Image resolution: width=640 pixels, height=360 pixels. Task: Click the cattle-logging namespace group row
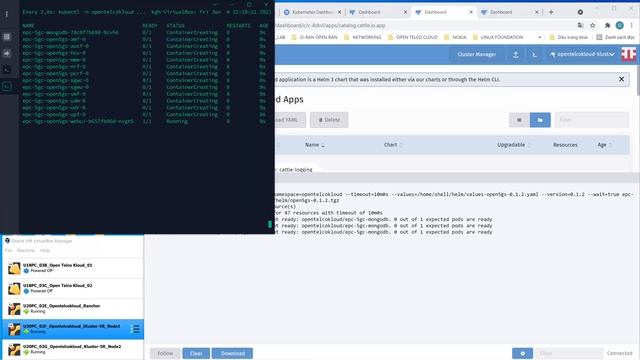297,169
